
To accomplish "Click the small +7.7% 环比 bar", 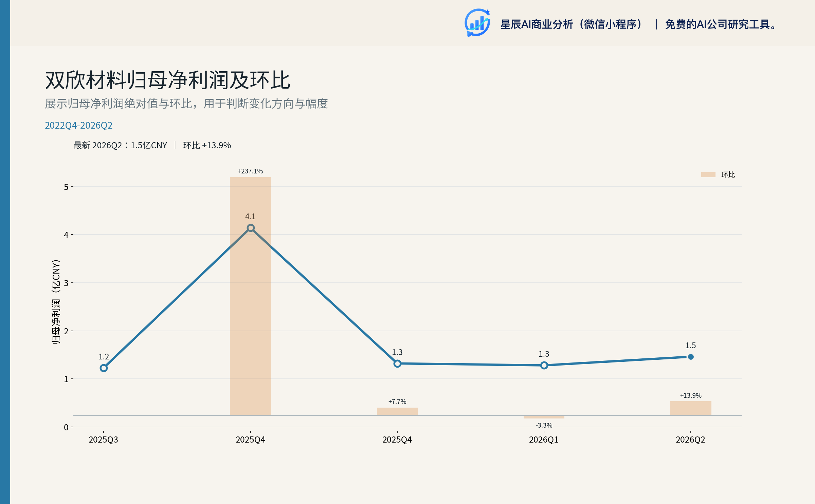I will click(397, 411).
